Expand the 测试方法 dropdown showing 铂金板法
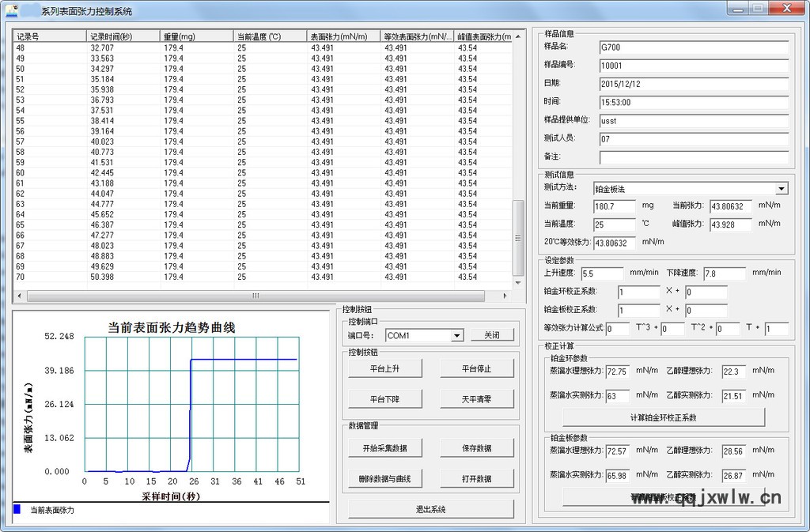This screenshot has width=810, height=532. click(x=781, y=189)
